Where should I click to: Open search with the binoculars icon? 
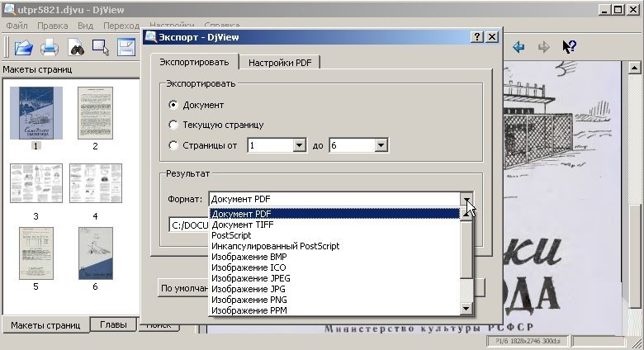[76, 47]
